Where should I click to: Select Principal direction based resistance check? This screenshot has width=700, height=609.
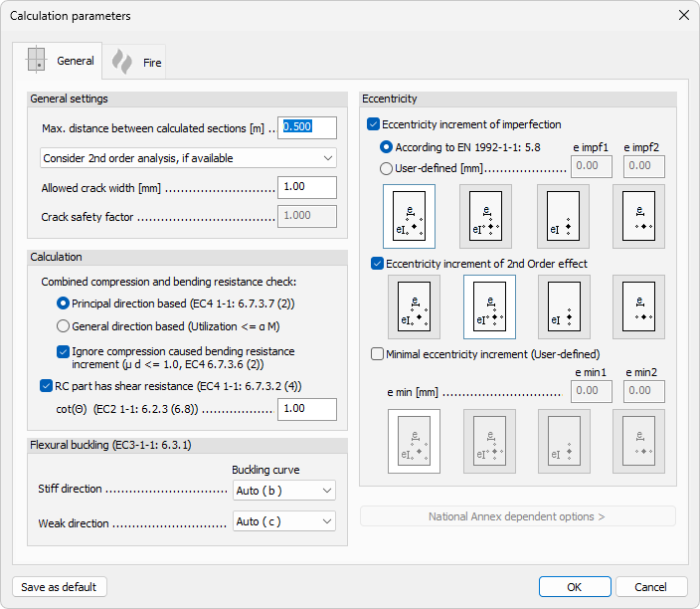(63, 304)
